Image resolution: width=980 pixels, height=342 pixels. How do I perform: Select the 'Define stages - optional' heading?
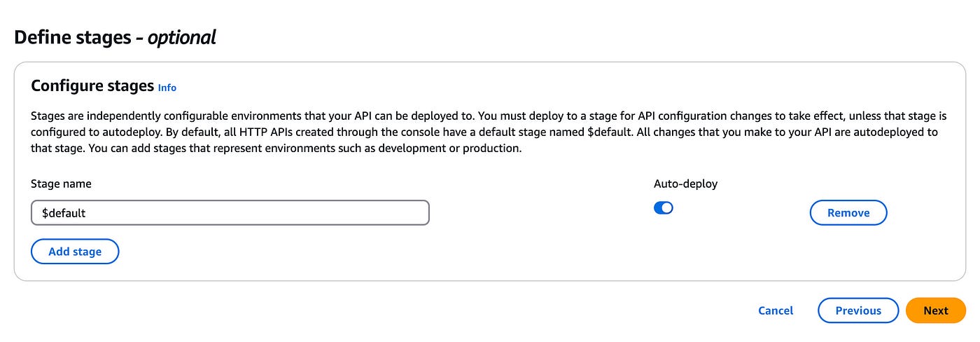pyautogui.click(x=115, y=37)
